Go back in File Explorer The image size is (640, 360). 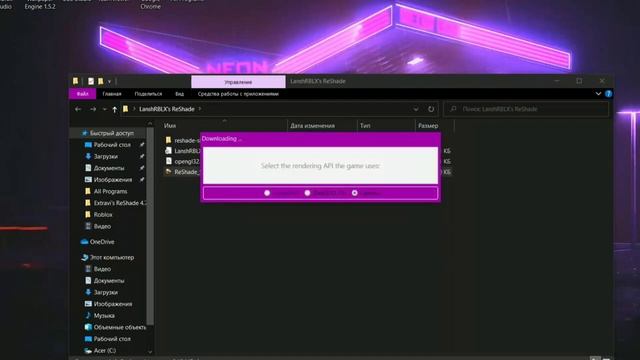click(78, 109)
